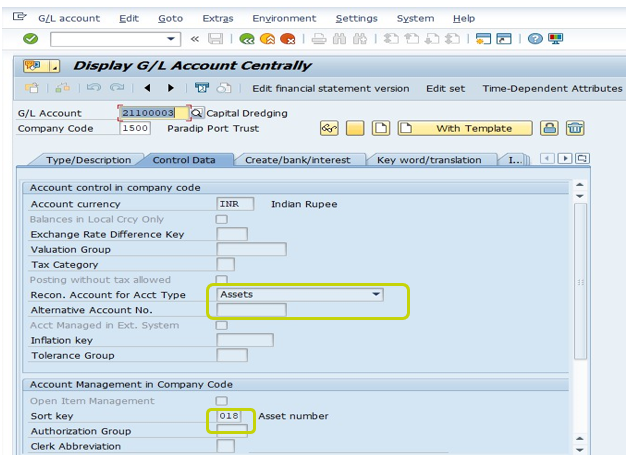The width and height of the screenshot is (632, 460).
Task: Click the Print icon
Action: pos(319,39)
